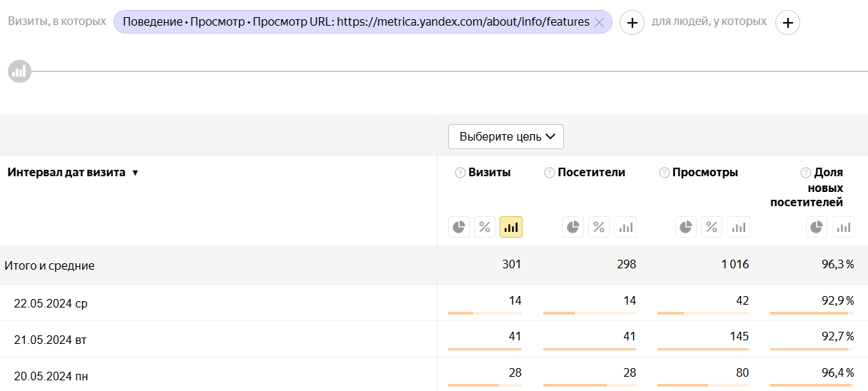
Task: Switch Визиты to percent display
Action: coord(485,227)
